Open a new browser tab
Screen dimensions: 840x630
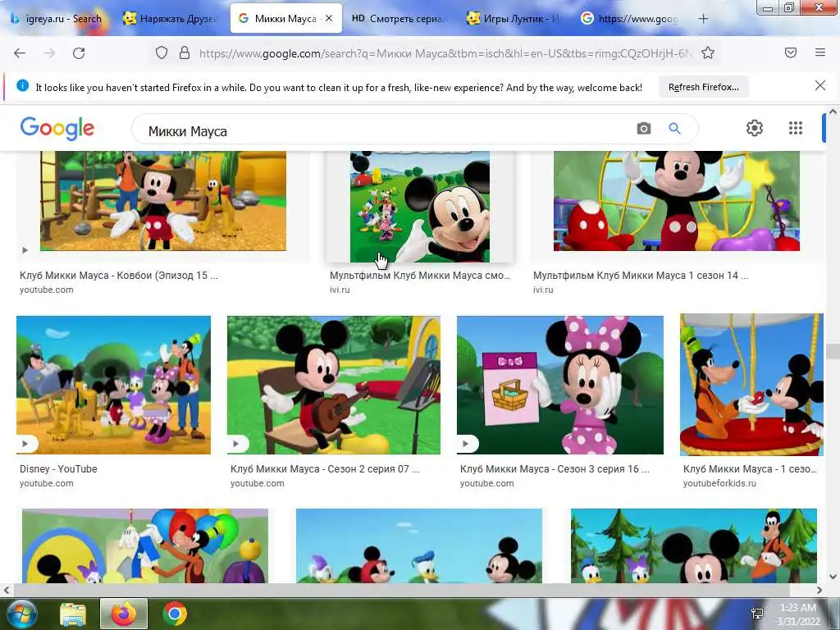point(703,19)
